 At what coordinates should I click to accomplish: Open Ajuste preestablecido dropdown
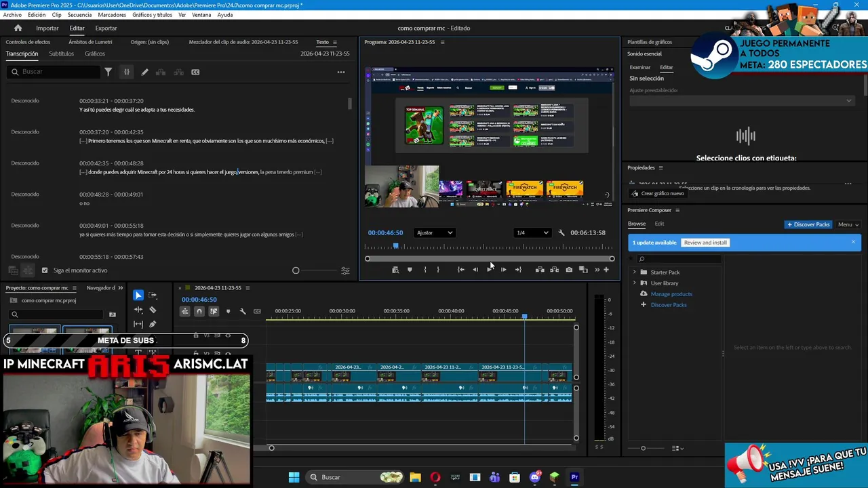pos(741,100)
